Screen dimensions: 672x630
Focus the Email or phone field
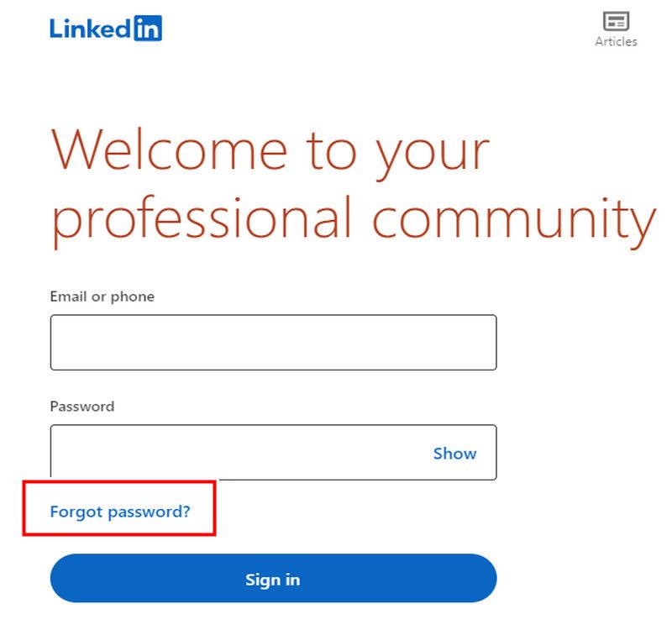(x=273, y=343)
